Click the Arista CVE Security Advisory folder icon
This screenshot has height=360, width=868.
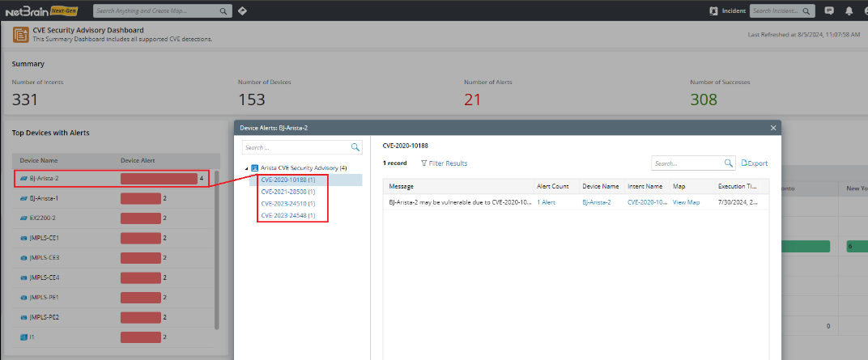click(x=254, y=167)
